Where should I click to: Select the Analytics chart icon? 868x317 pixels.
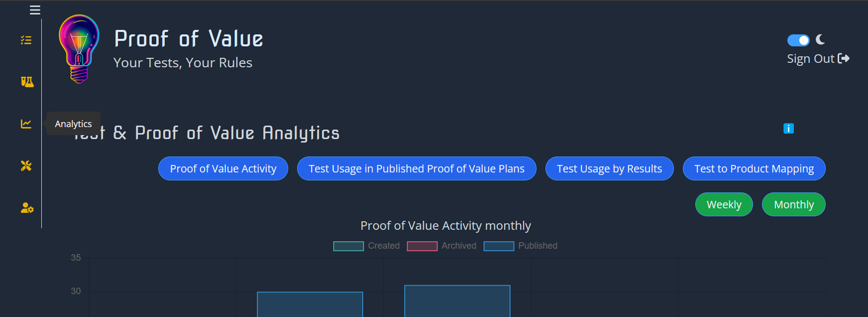point(26,124)
